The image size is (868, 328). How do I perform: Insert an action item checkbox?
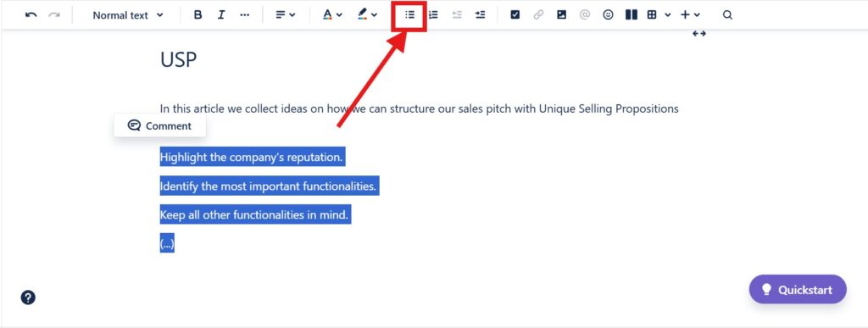click(515, 15)
